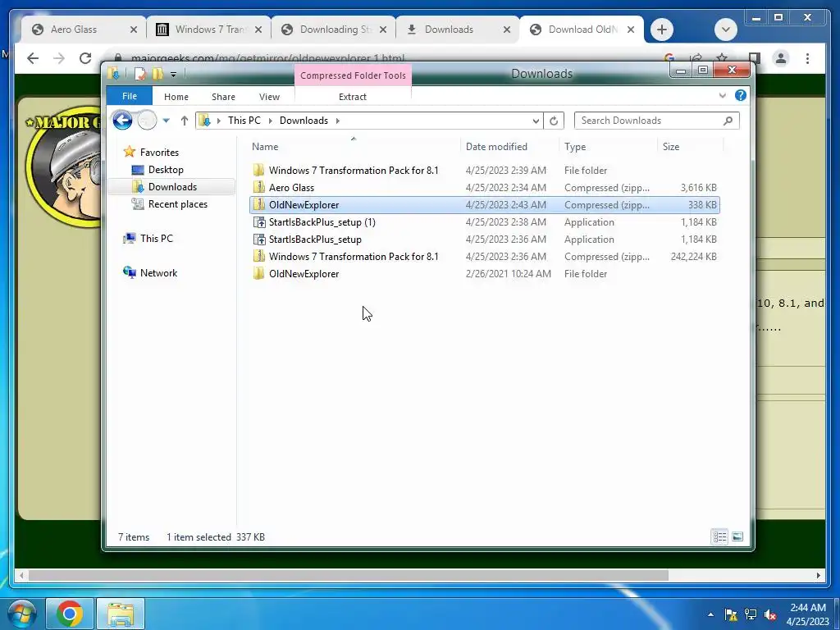Click Favorites header in navigation pane
The height and width of the screenshot is (630, 840).
[x=159, y=152]
